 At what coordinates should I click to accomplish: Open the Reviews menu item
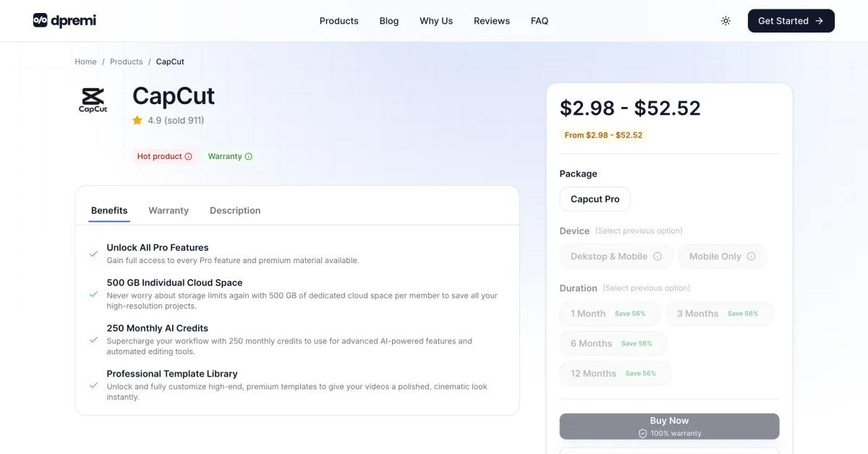click(492, 21)
